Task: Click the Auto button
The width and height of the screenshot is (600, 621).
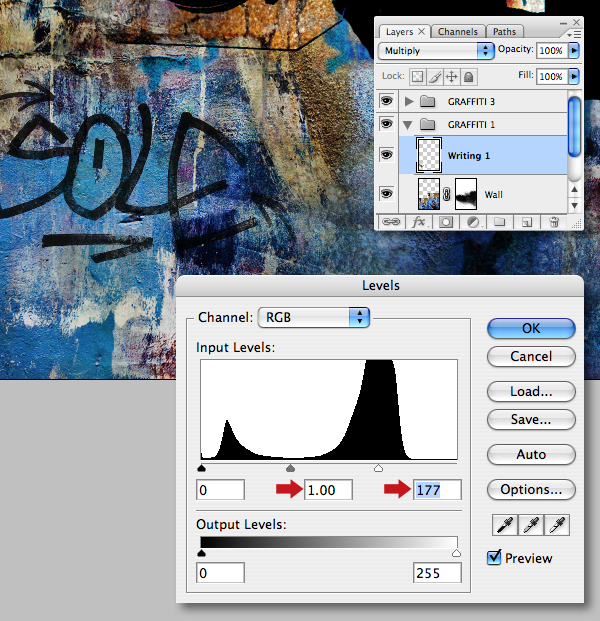Action: (531, 454)
